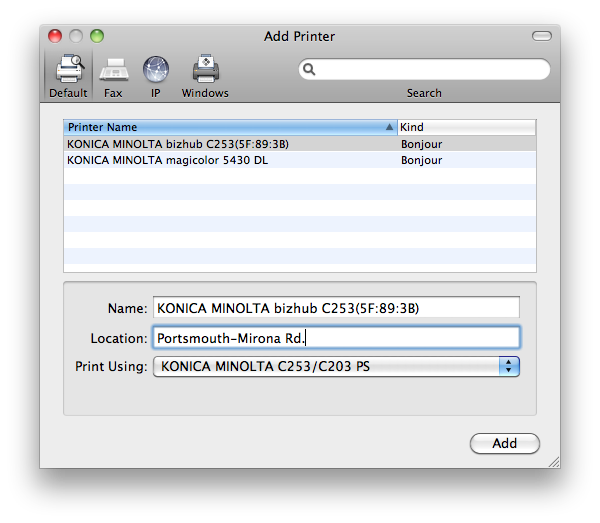
Task: Close the Add Printer window
Action: tap(55, 36)
